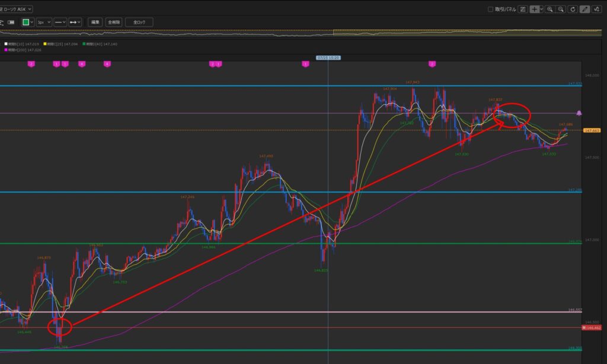Click the 146.500 price axis label
This screenshot has height=364, width=607.
[592, 322]
